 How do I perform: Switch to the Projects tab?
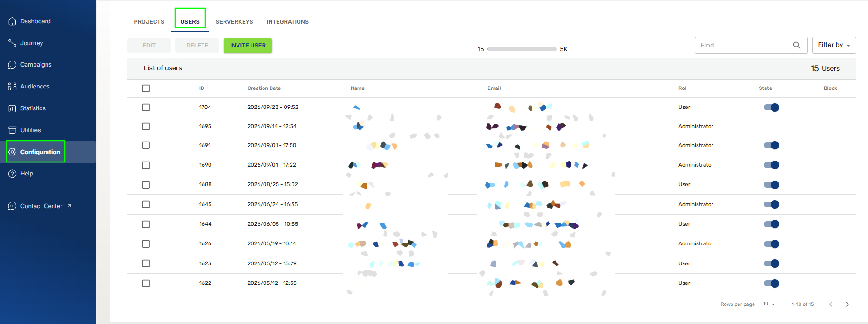click(149, 22)
